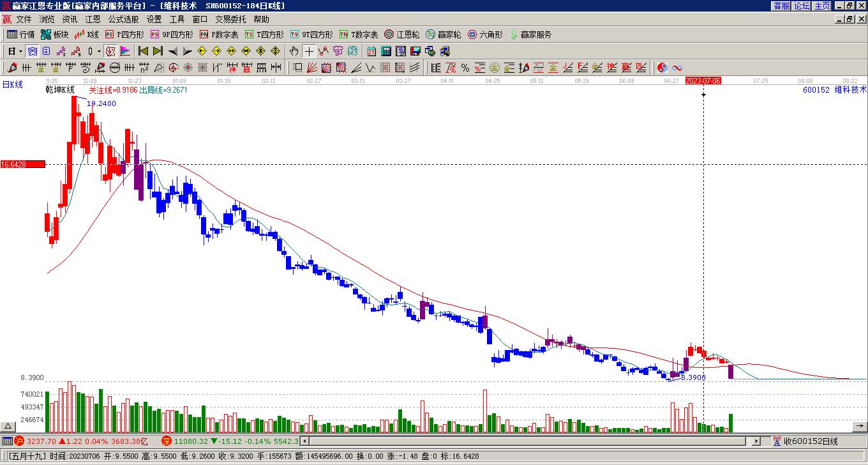Jump to the last bar icon
The width and height of the screenshot is (868, 465).
pyautogui.click(x=158, y=51)
